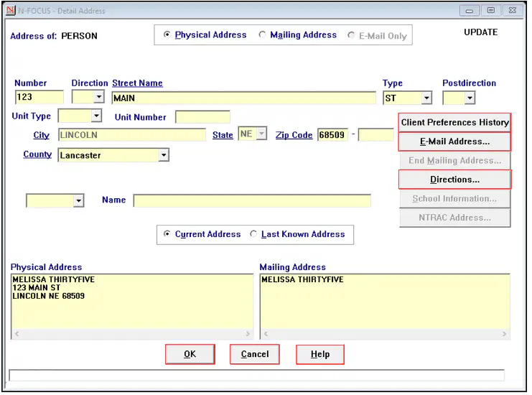Click the End Mailing Address button

(x=454, y=160)
